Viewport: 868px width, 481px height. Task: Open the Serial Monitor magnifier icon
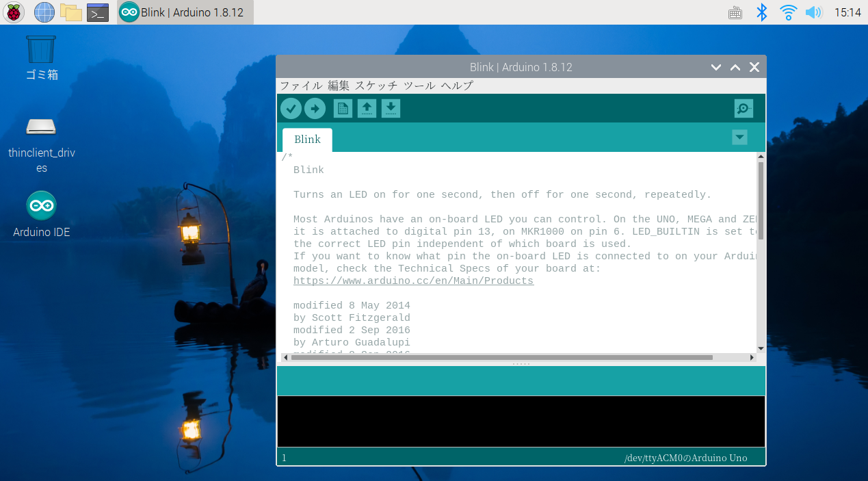pyautogui.click(x=744, y=108)
